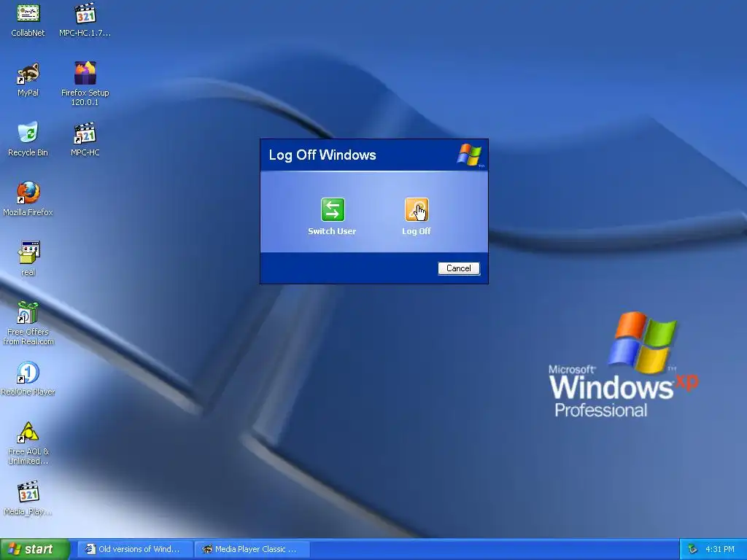The image size is (747, 560).
Task: Select the MPC-HC shortcut icon
Action: 85,133
